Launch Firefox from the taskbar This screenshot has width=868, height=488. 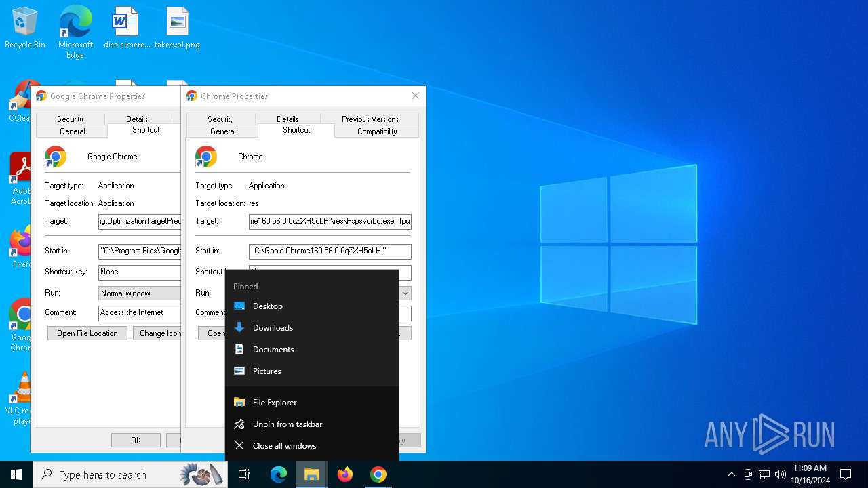point(345,474)
